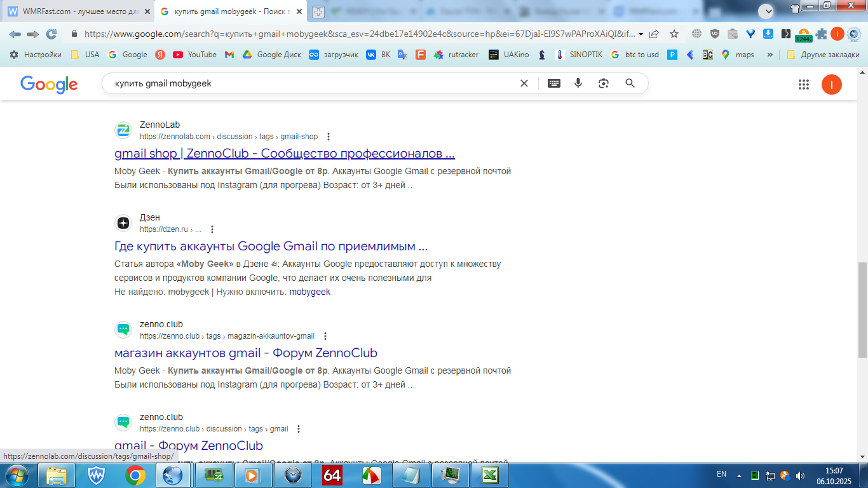Open the Google bookmark
Screen dimensions: 868x488
click(128, 55)
